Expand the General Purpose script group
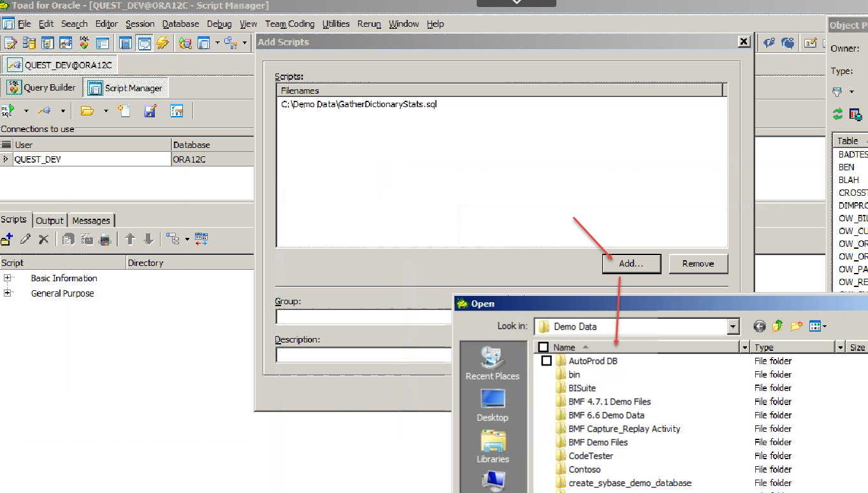Image resolution: width=868 pixels, height=493 pixels. [x=8, y=293]
